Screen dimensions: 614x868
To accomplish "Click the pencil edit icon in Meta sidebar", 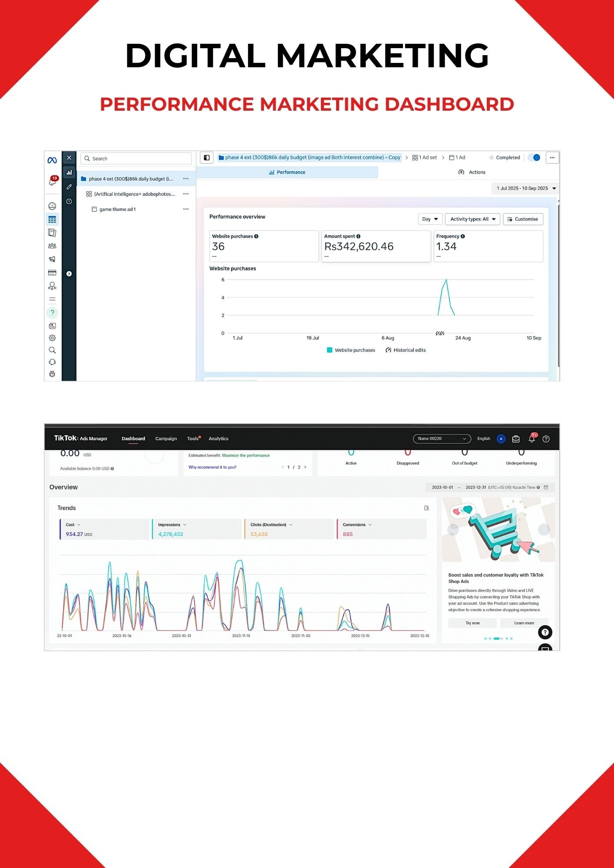I will click(x=69, y=187).
